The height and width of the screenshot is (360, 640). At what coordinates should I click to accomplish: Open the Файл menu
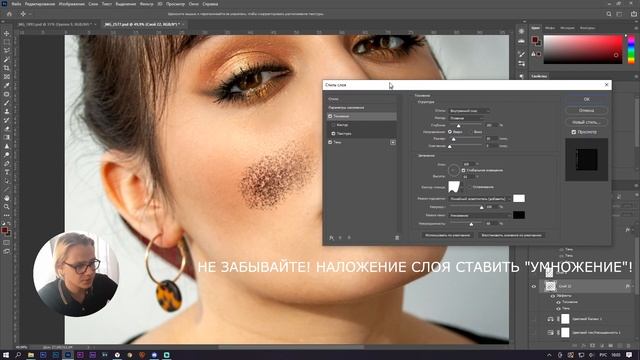tap(16, 4)
